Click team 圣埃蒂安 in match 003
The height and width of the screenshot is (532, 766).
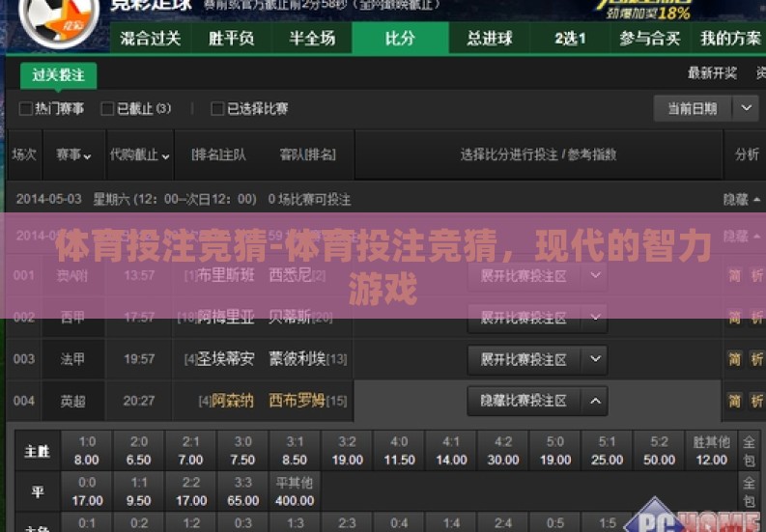pos(225,359)
